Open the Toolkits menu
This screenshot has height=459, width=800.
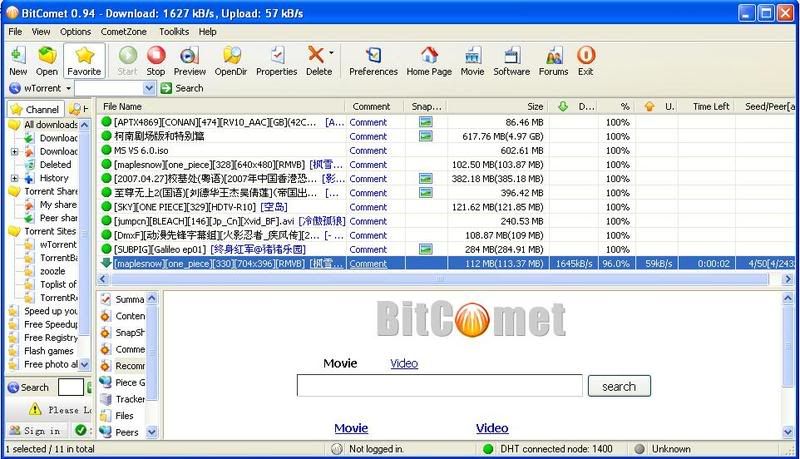click(x=174, y=32)
